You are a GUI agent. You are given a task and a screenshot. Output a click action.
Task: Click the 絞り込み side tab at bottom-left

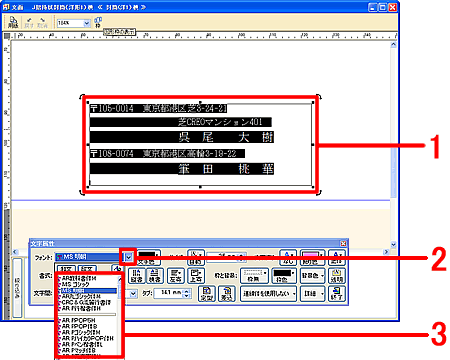coord(17,287)
